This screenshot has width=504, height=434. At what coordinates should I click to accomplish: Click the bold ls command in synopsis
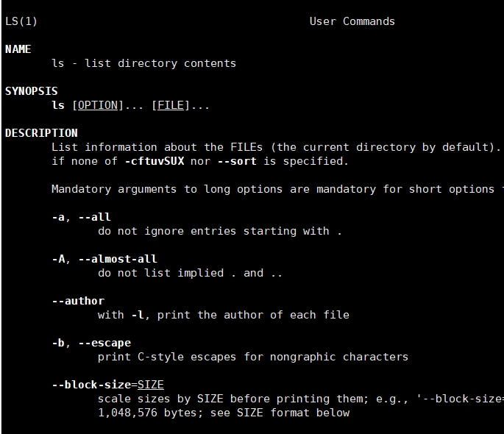pyautogui.click(x=58, y=105)
